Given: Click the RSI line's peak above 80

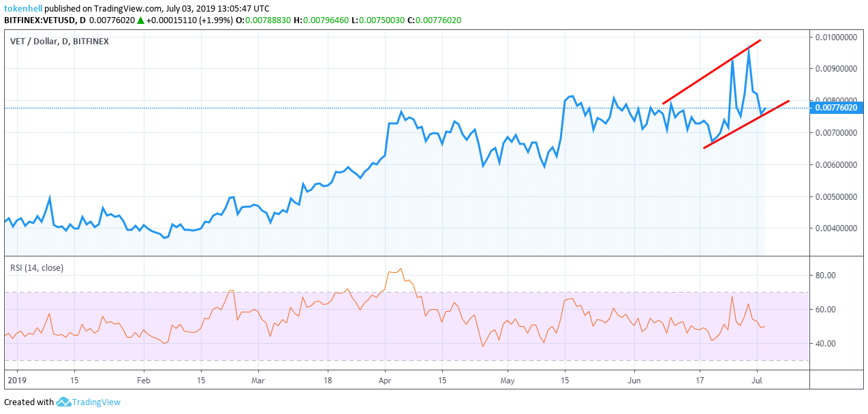Looking at the screenshot, I should pos(401,269).
